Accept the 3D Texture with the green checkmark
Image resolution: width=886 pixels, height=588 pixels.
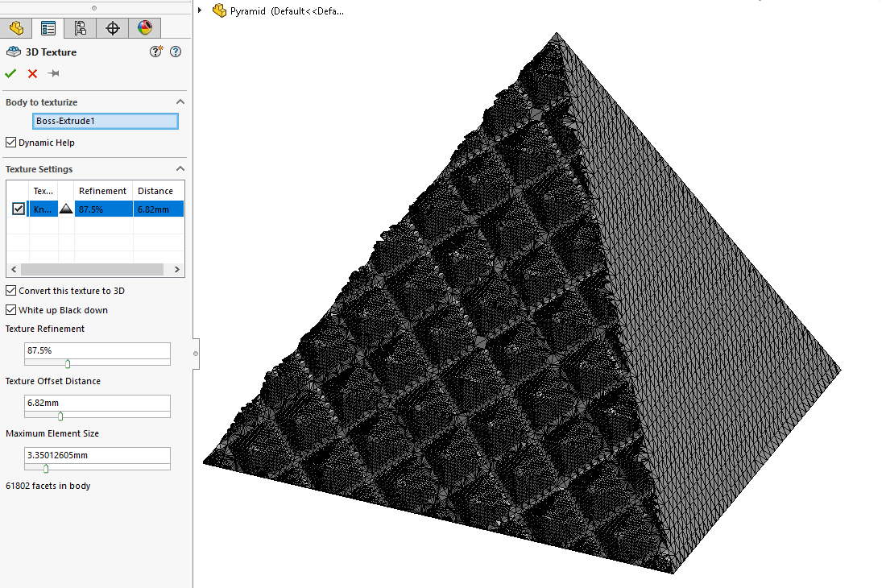tap(10, 73)
